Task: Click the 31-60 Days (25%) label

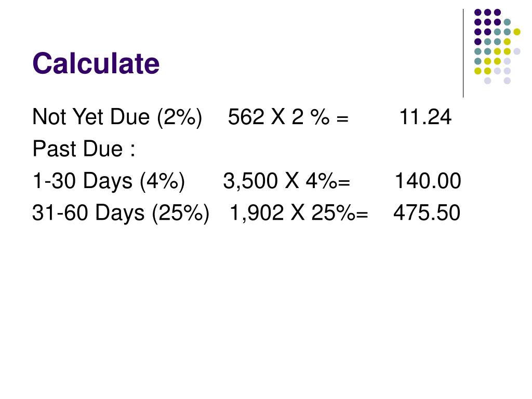Action: (x=121, y=213)
